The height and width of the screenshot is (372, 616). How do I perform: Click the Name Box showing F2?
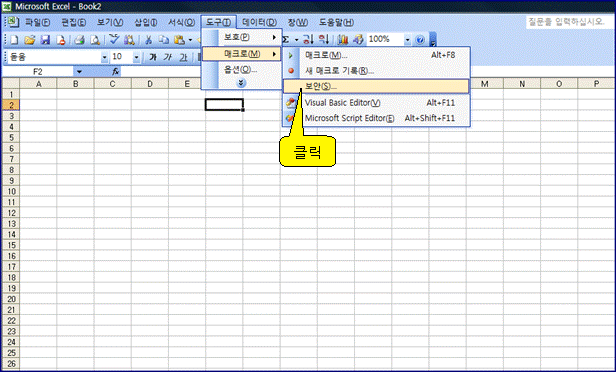click(x=38, y=71)
